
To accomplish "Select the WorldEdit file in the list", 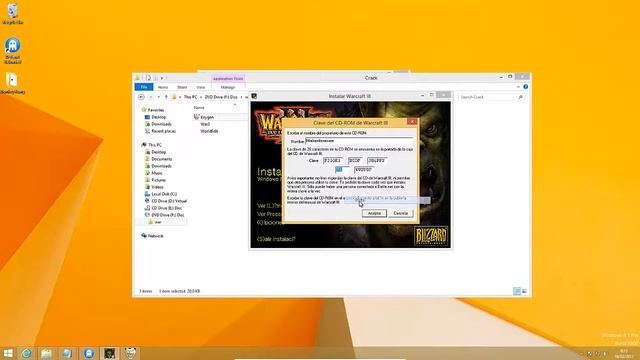I will pos(209,131).
